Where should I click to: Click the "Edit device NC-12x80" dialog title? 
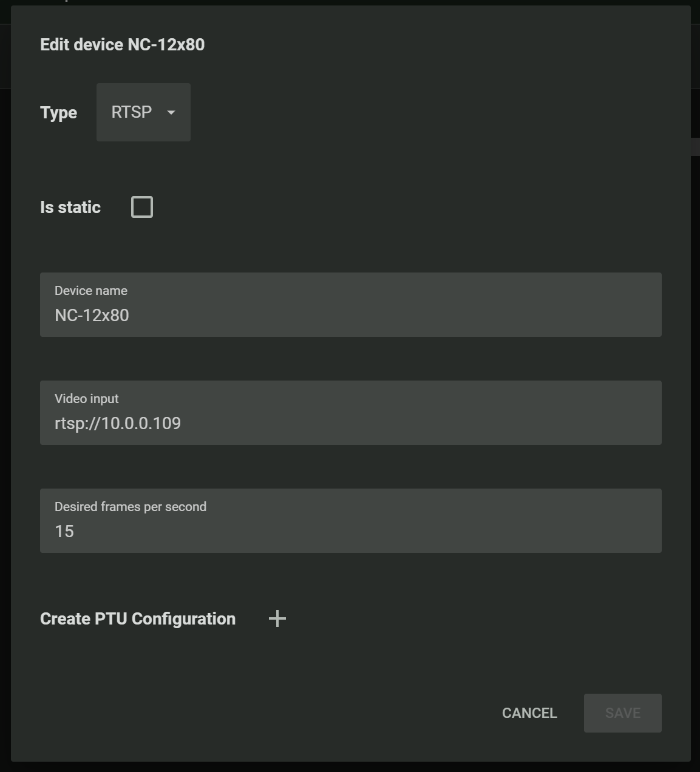click(122, 44)
